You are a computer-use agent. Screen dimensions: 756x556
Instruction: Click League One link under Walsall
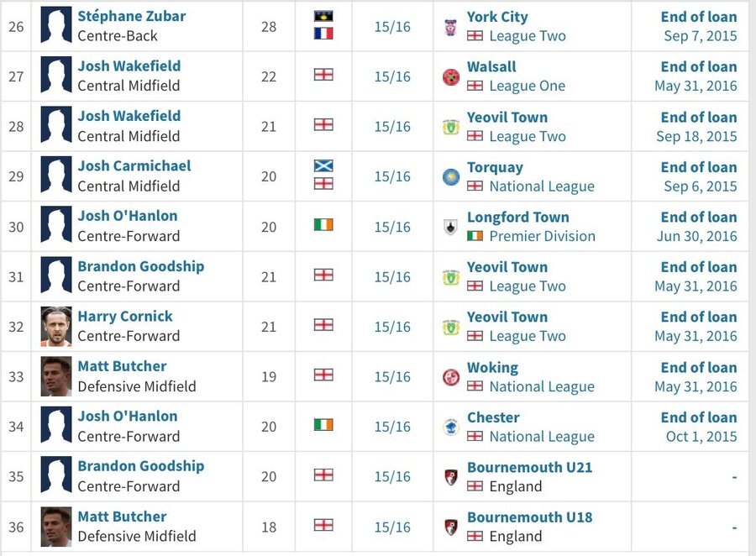click(528, 86)
